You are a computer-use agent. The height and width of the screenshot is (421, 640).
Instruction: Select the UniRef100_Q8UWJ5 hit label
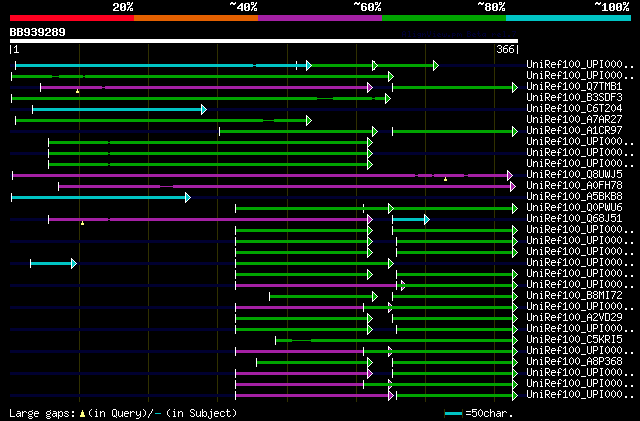click(x=574, y=174)
